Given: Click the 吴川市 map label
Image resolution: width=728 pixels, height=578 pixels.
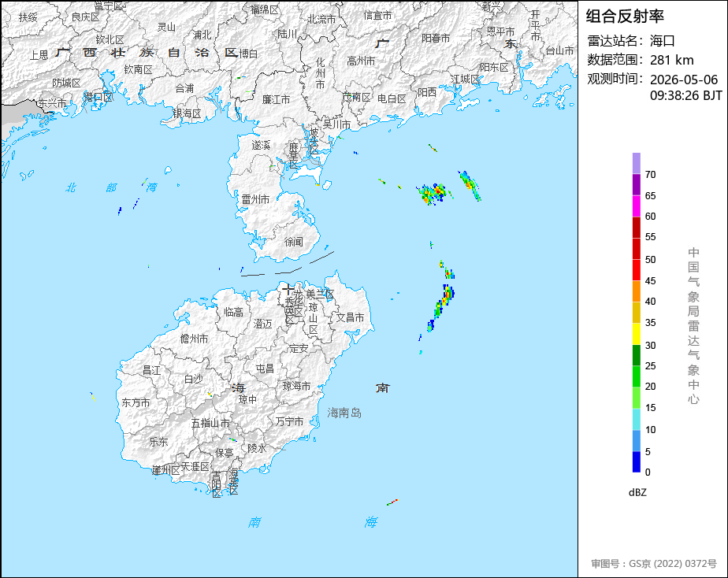Looking at the screenshot, I should [x=336, y=124].
